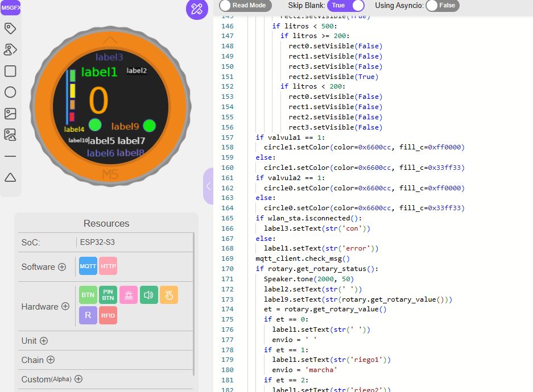
Task: Add a Hardware resource with plus icon
Action: click(x=65, y=306)
